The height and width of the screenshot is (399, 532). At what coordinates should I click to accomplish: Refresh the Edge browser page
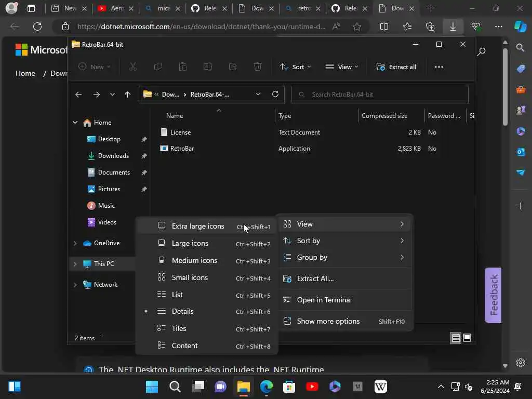37,26
